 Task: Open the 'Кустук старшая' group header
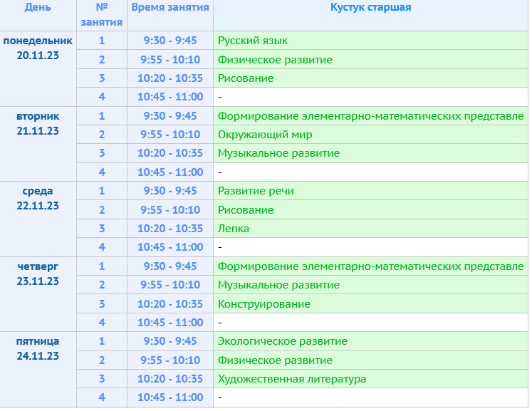pos(370,8)
